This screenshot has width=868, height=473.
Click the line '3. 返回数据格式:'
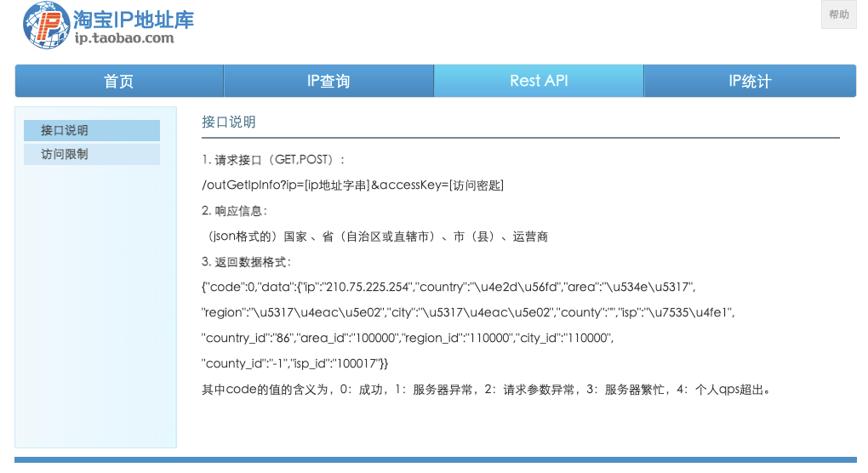tap(246, 262)
